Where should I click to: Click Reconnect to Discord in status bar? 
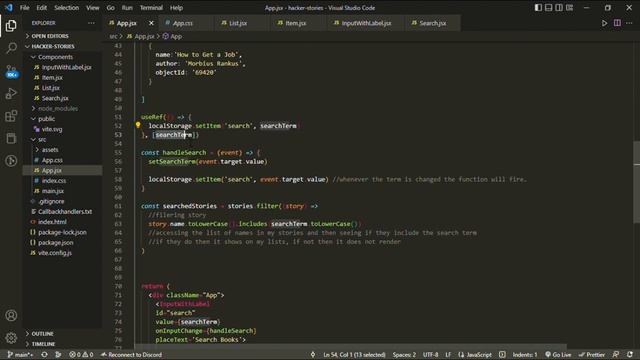tap(131, 355)
